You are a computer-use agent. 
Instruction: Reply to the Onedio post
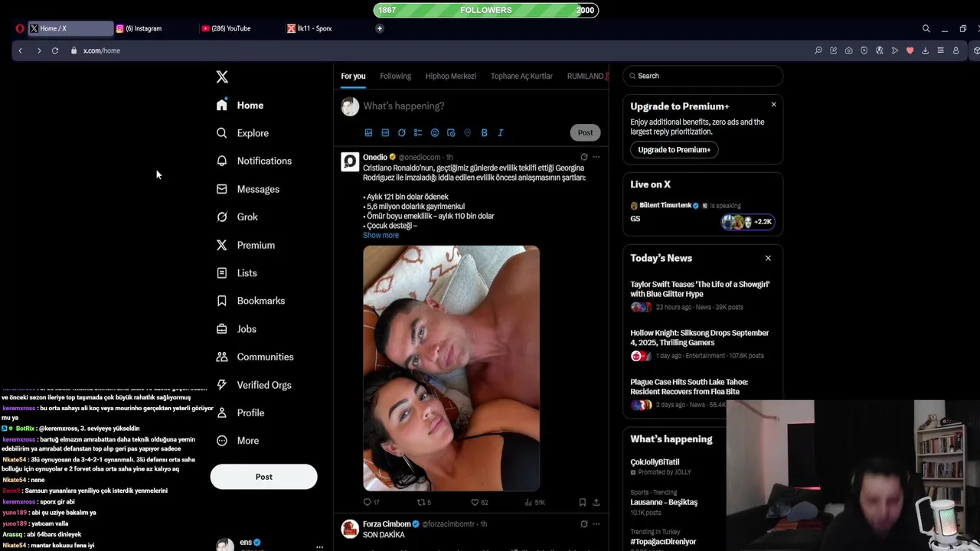(x=367, y=502)
